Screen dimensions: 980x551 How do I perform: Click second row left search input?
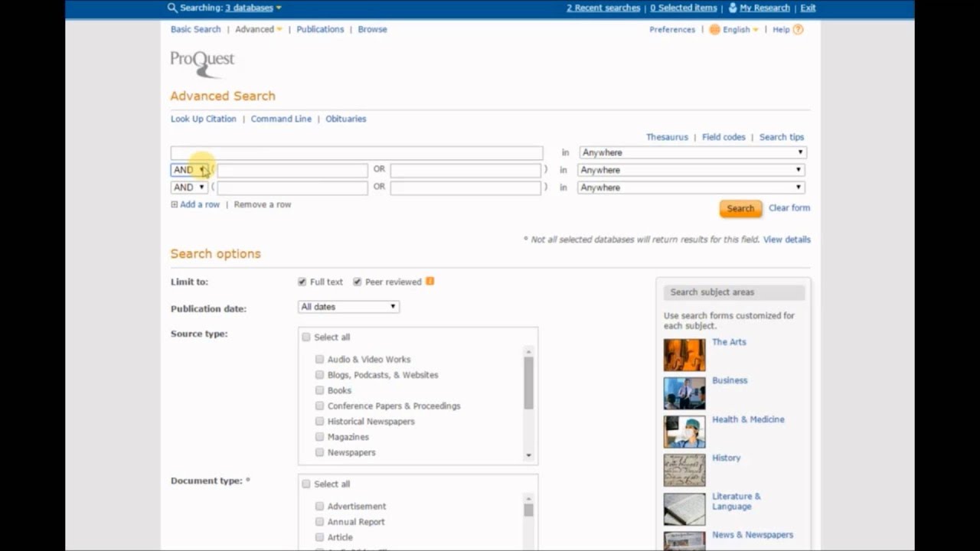click(x=292, y=170)
